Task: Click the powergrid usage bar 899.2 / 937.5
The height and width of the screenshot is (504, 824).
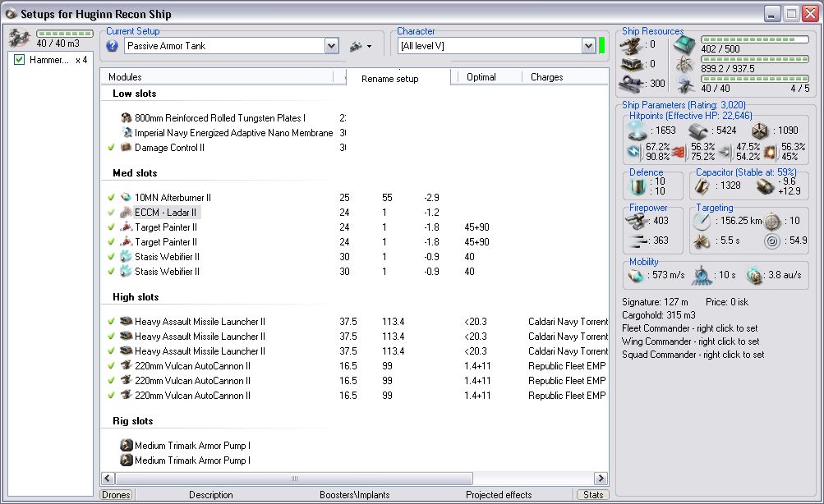Action: tap(755, 59)
